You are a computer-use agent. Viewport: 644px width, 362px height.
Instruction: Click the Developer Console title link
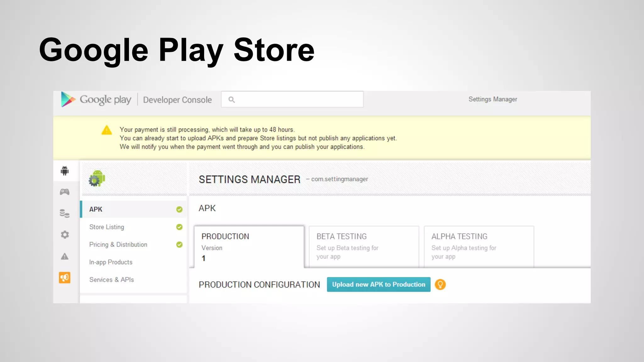pos(177,100)
